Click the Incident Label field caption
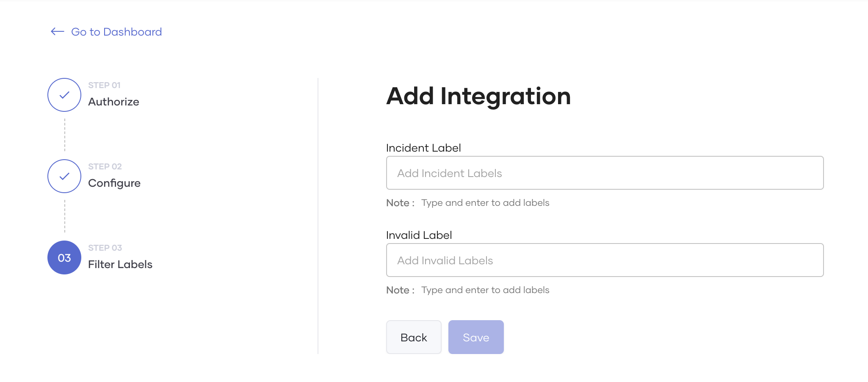 click(x=423, y=148)
